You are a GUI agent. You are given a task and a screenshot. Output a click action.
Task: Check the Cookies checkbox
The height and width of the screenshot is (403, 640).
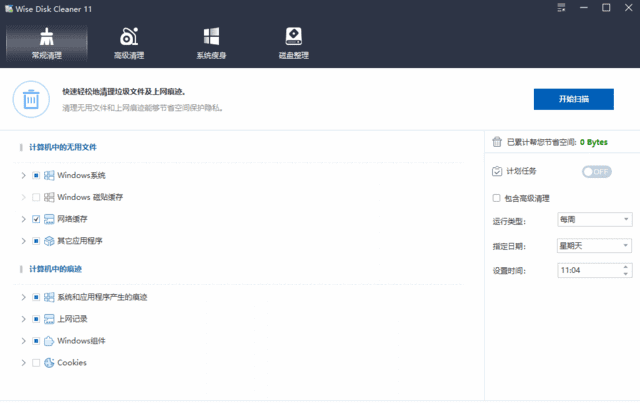coord(36,363)
